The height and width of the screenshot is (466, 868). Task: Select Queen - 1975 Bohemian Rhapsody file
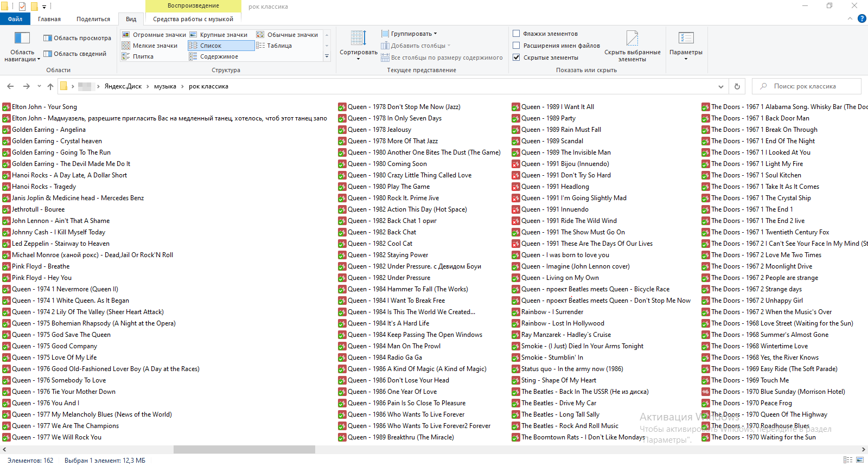coord(89,323)
